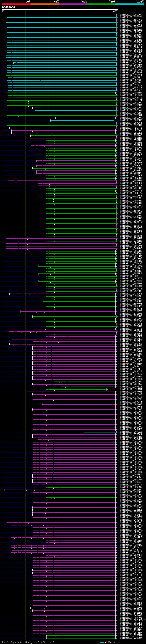Screen dimensions: 146x644
Task: Click label UniRef100_Q3ECU7
Action: pos(131,188)
